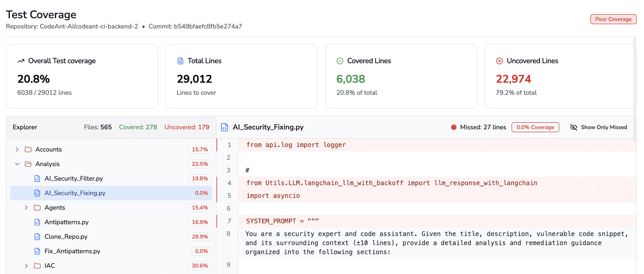Click the Explorer panel title

(25, 127)
